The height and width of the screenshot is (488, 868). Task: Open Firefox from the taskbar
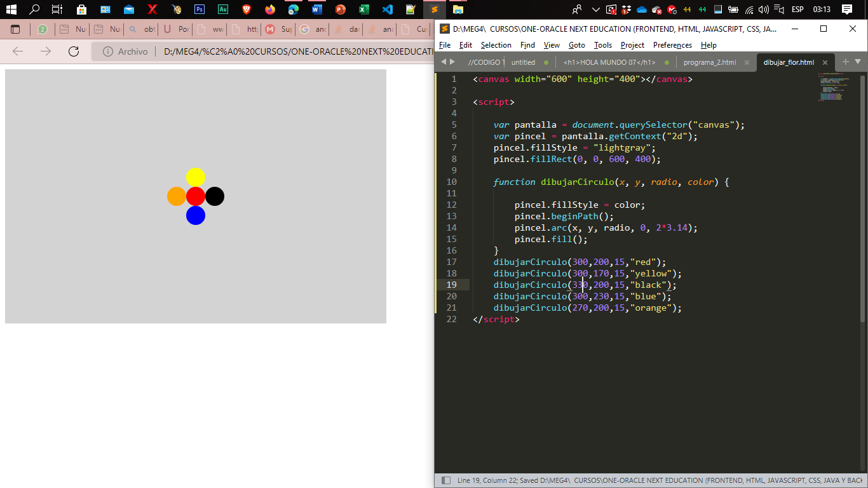pyautogui.click(x=270, y=10)
